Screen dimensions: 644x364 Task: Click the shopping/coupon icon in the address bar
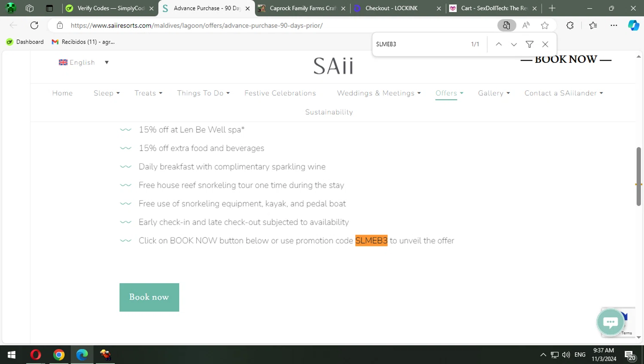507,25
